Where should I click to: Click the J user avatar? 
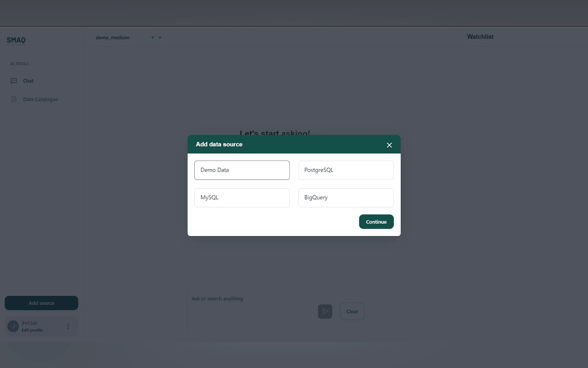click(13, 326)
